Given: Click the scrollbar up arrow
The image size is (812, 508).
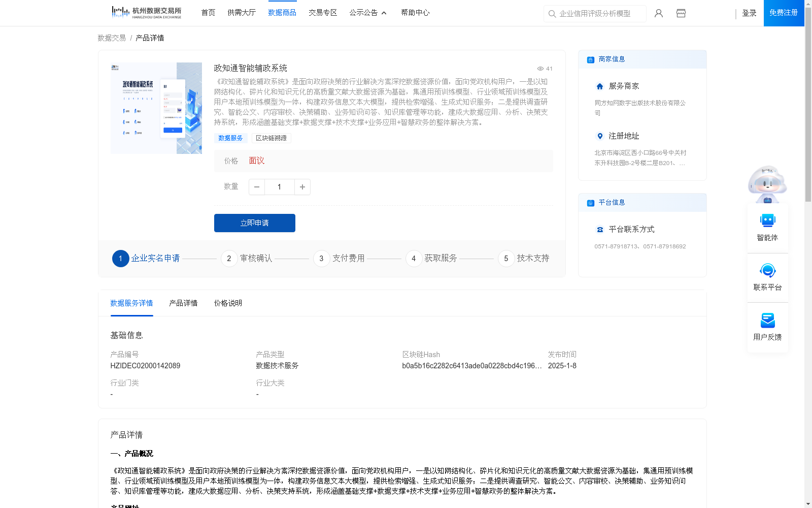Looking at the screenshot, I should [x=808, y=4].
